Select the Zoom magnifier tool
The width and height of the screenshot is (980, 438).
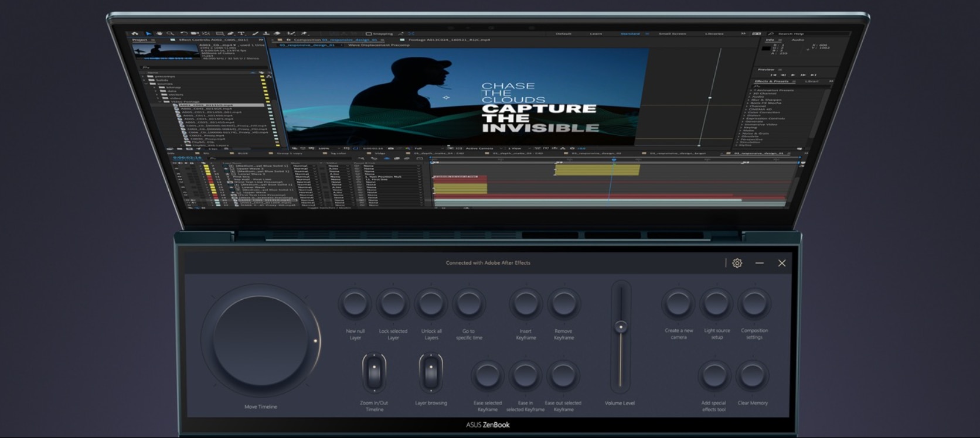170,33
